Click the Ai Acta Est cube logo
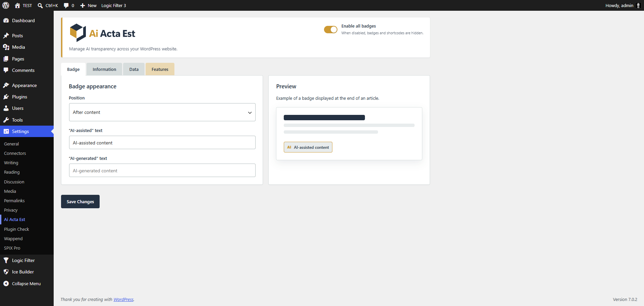 click(78, 33)
